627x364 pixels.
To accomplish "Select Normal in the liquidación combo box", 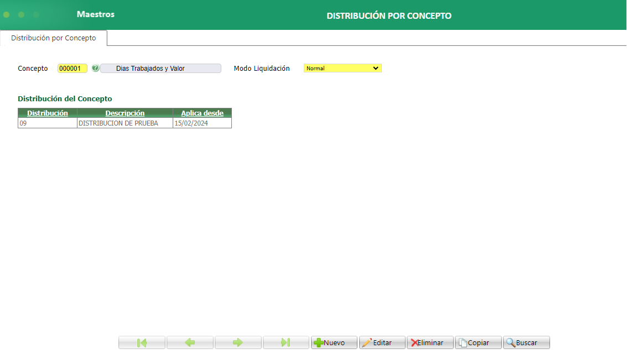I will (332, 68).
